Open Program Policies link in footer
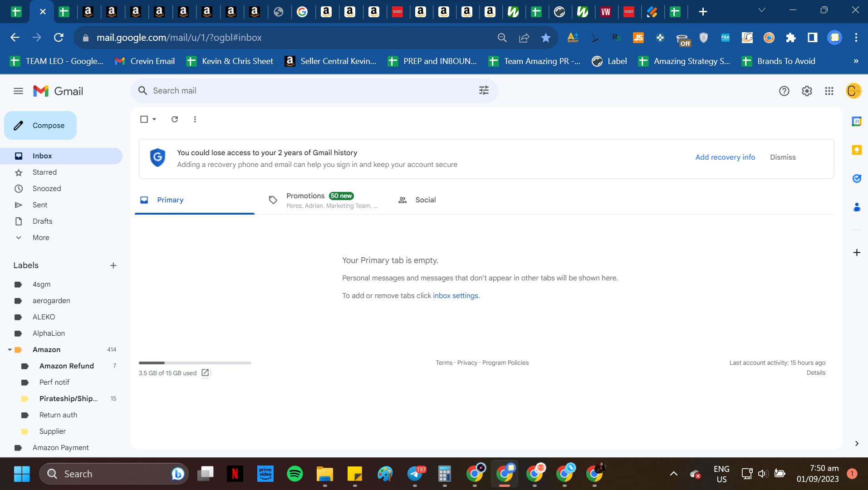 (505, 363)
